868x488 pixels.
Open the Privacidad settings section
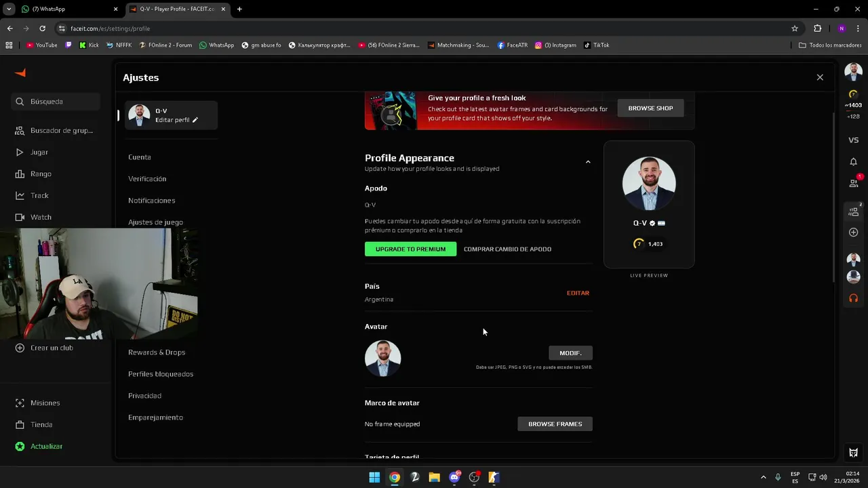[x=144, y=396]
